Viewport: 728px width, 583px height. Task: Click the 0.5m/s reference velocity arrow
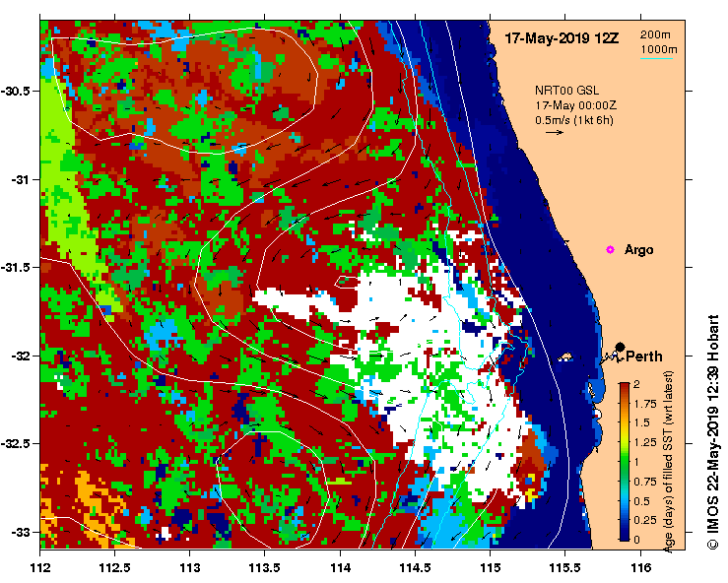pyautogui.click(x=555, y=132)
